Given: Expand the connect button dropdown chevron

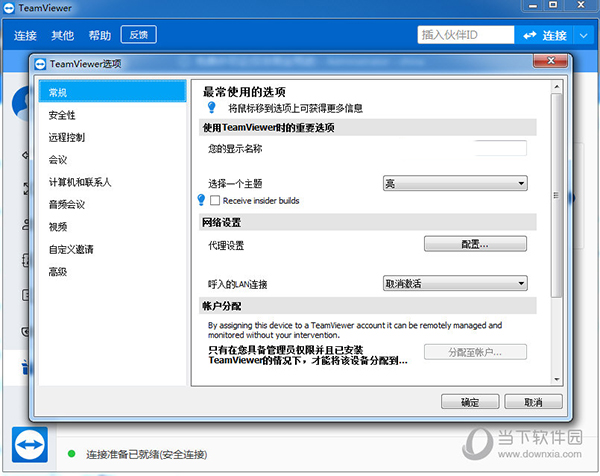Looking at the screenshot, I should coord(584,35).
